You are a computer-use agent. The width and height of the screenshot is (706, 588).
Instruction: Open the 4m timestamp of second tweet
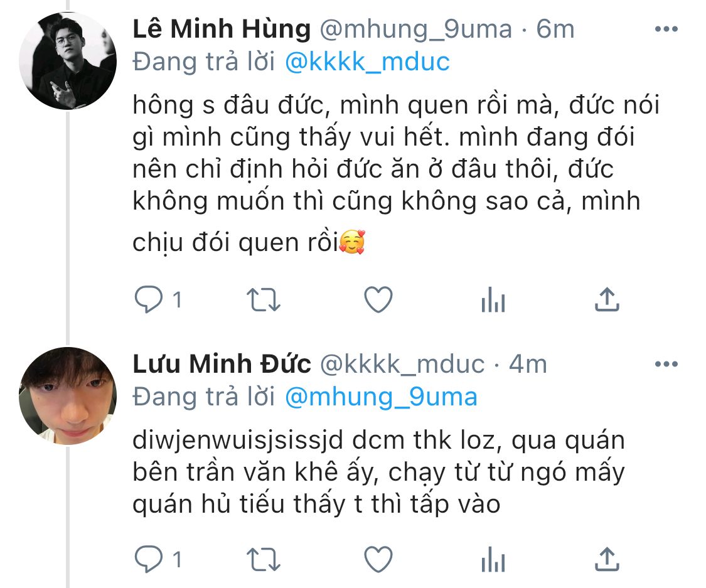click(528, 364)
